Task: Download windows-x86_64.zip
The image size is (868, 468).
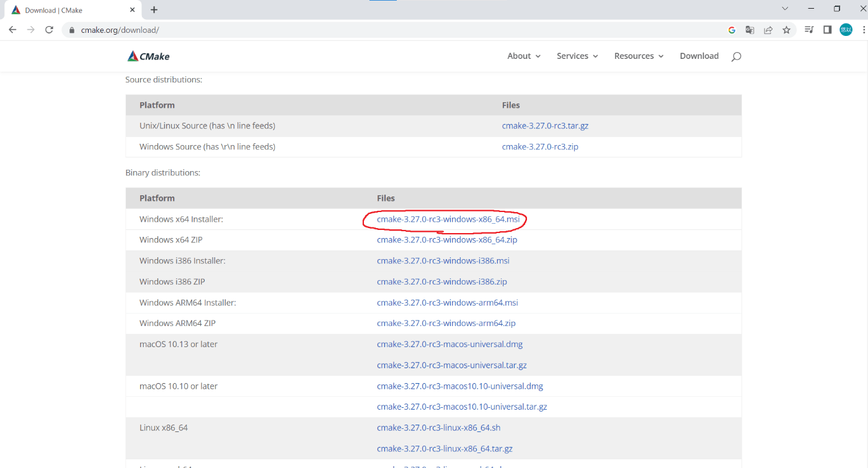Action: [447, 240]
